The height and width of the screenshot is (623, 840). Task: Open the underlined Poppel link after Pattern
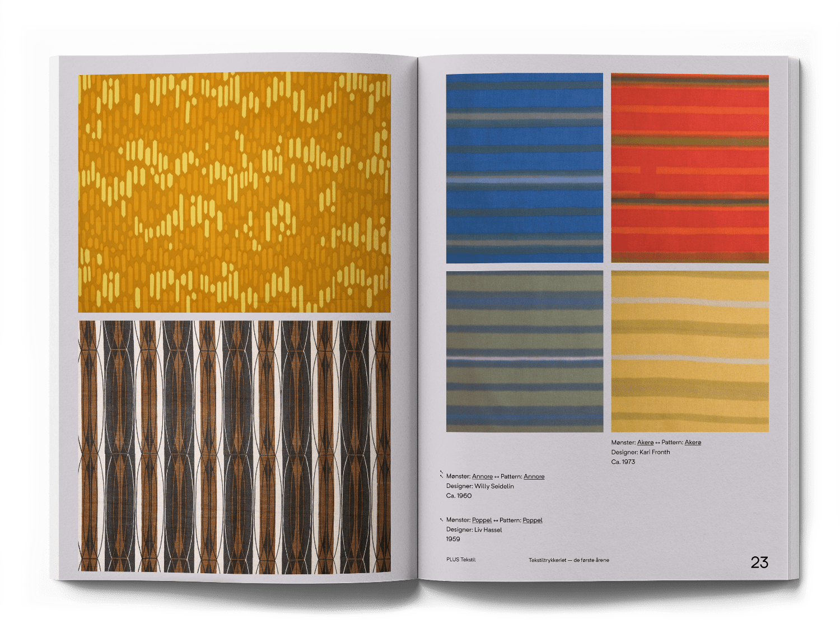pos(532,520)
